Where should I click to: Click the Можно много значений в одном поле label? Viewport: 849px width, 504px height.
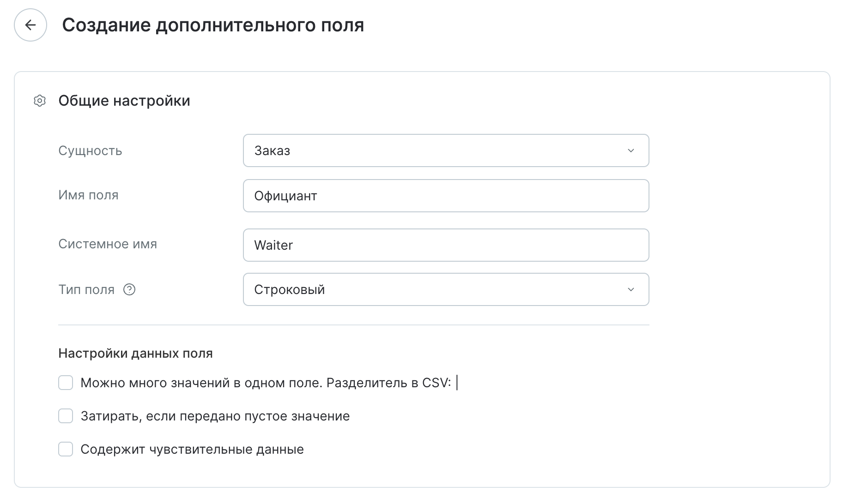click(x=265, y=383)
